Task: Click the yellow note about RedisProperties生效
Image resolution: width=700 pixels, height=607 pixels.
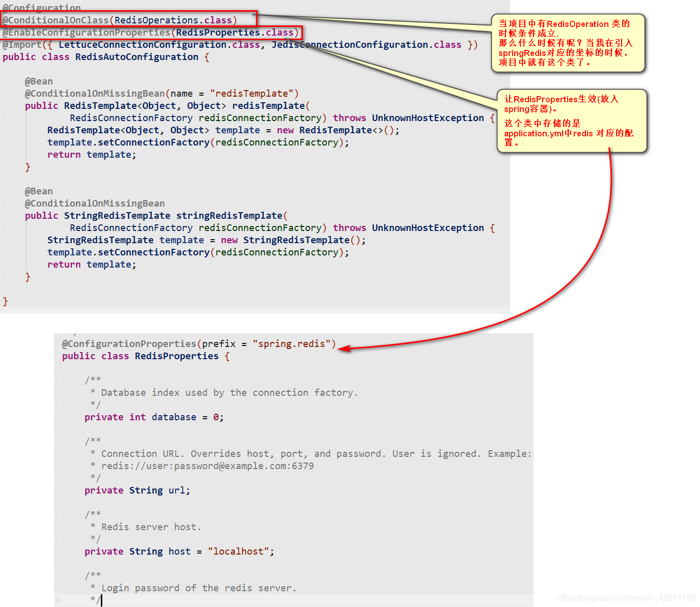Action: pos(571,121)
